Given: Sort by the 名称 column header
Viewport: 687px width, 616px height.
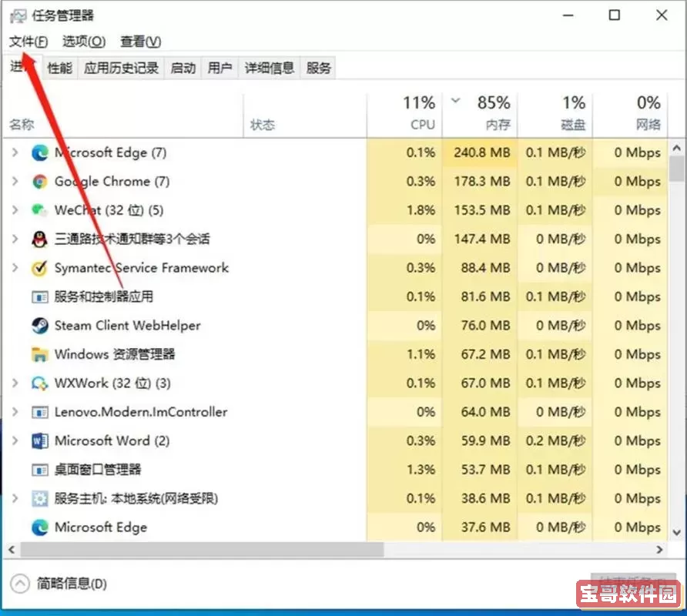Looking at the screenshot, I should click(x=122, y=115).
